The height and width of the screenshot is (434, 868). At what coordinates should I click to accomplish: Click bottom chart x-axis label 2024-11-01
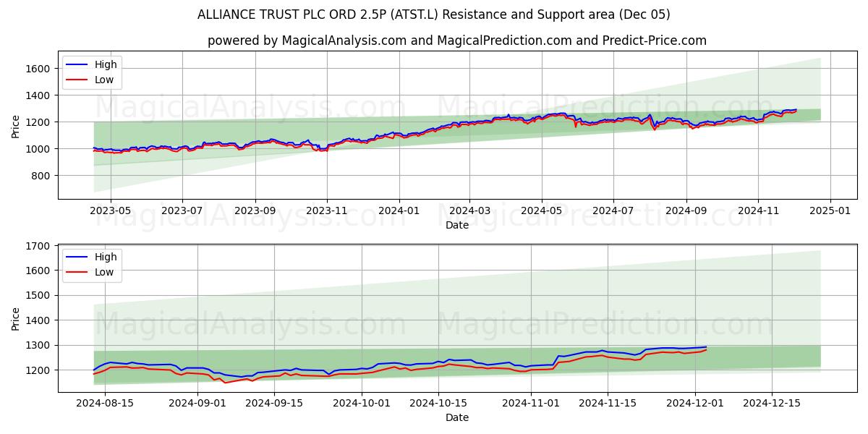point(532,404)
